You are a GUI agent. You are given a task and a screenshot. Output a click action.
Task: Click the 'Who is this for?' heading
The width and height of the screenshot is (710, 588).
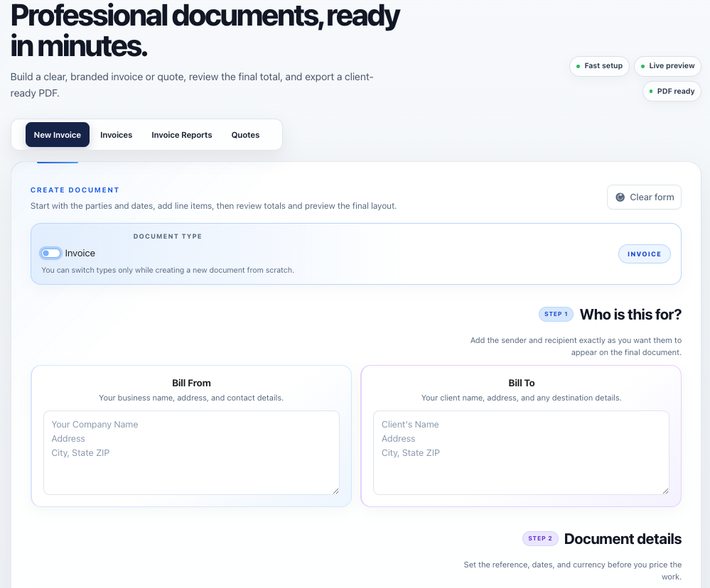[631, 315]
